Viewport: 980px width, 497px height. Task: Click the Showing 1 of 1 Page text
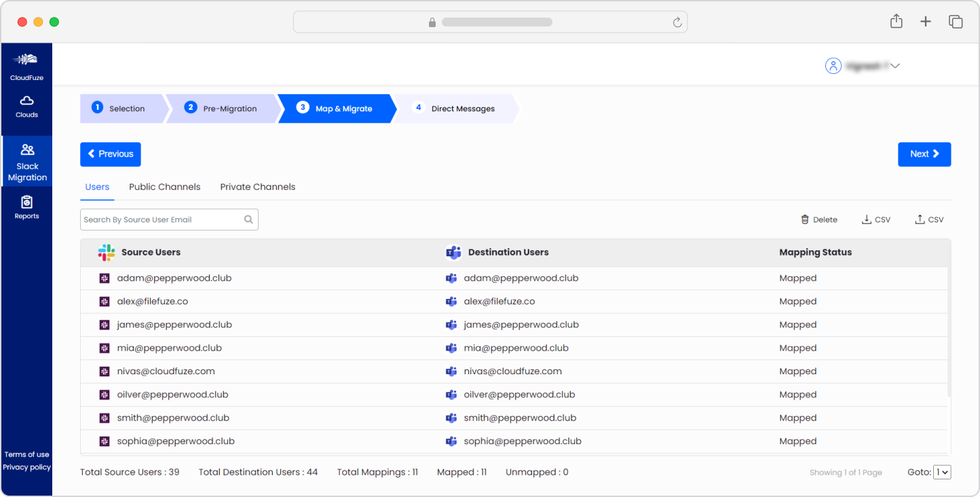pyautogui.click(x=846, y=473)
